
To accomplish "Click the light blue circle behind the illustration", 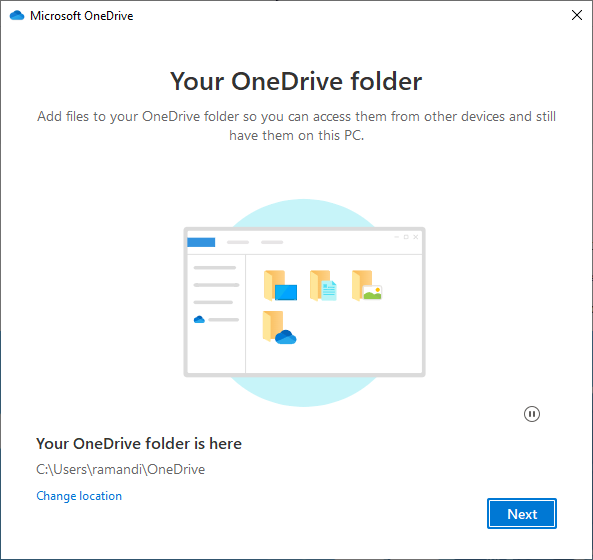I will [304, 212].
